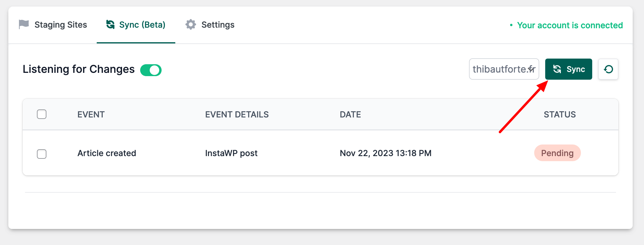Click the InstaWP post event details

(x=231, y=153)
